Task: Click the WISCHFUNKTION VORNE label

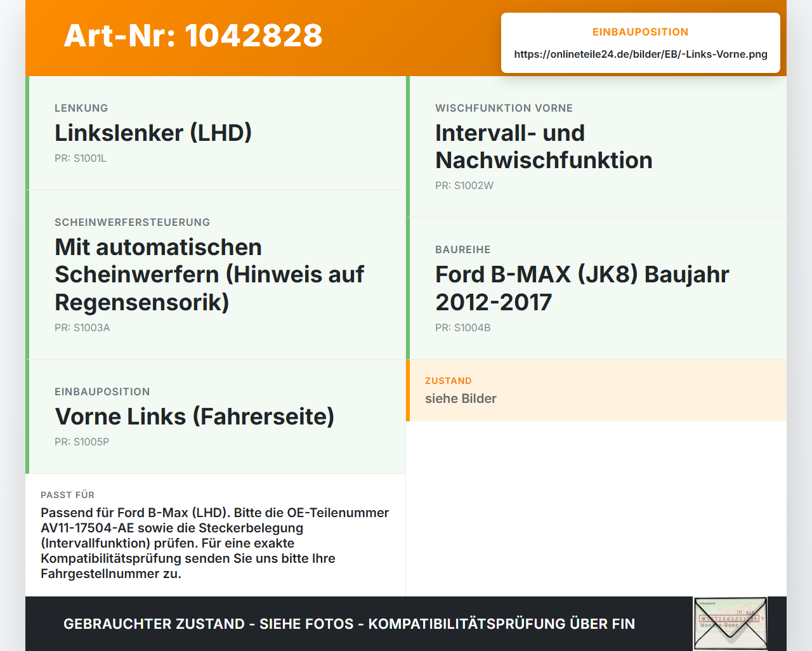Action: (504, 108)
